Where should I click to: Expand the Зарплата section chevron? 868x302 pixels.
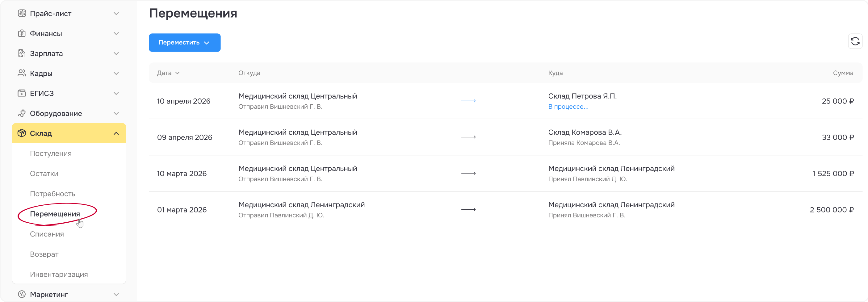click(x=116, y=53)
